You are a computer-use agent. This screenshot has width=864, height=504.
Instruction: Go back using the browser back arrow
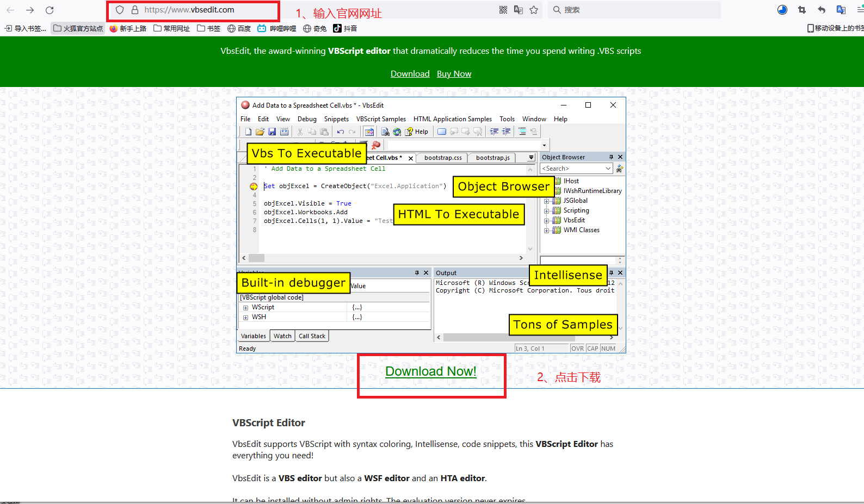10,10
